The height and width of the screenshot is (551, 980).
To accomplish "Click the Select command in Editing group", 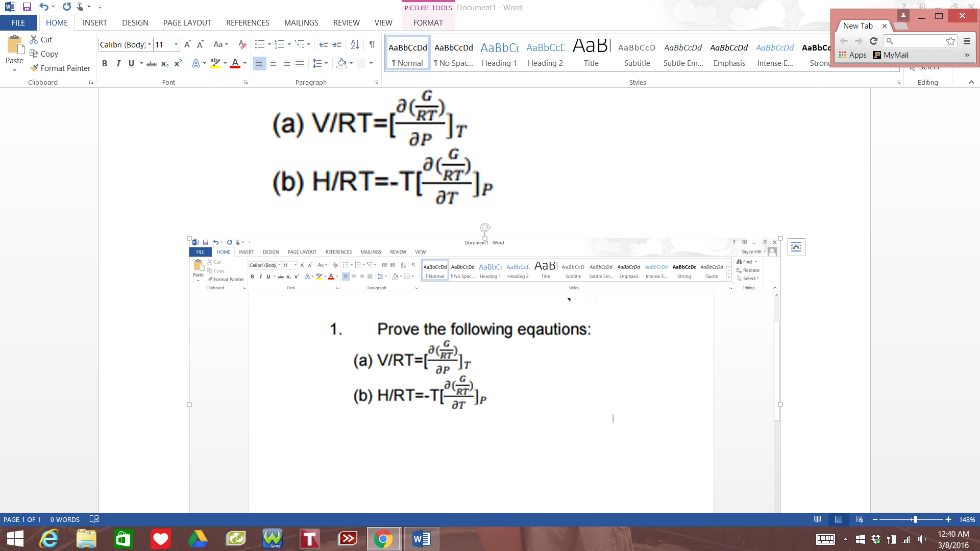I will [x=928, y=67].
